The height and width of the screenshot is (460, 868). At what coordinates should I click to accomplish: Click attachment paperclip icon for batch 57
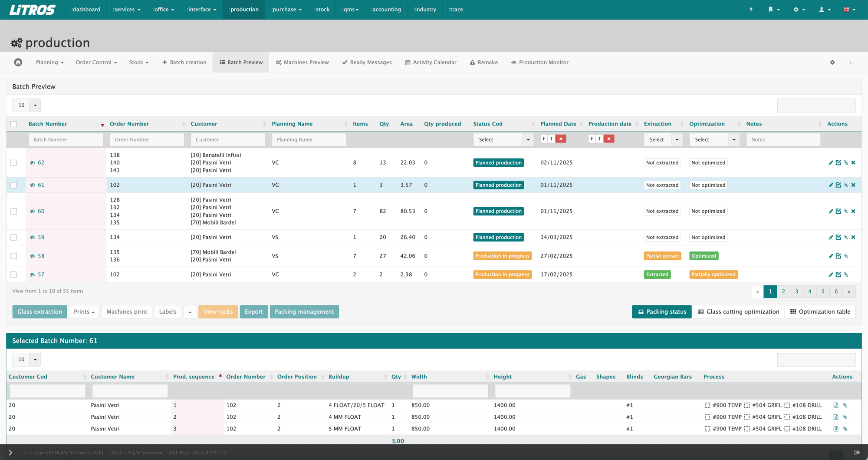click(x=846, y=275)
